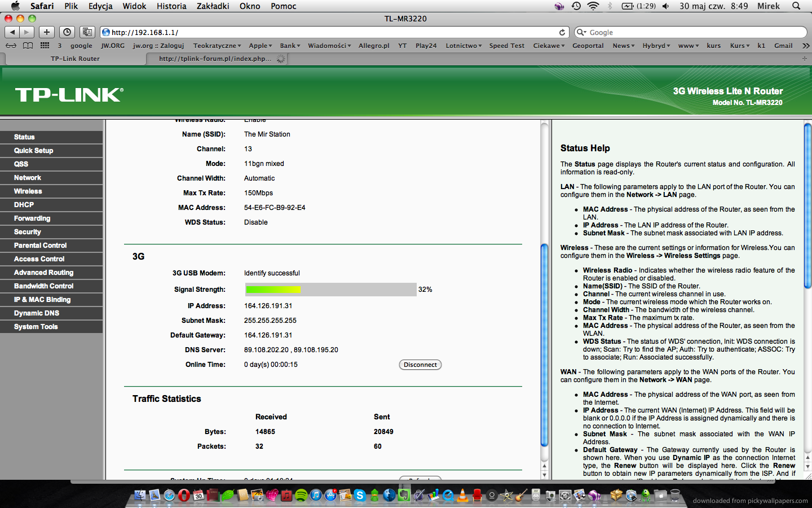812x508 pixels.
Task: Open the Status page in router sidebar
Action: (x=51, y=137)
